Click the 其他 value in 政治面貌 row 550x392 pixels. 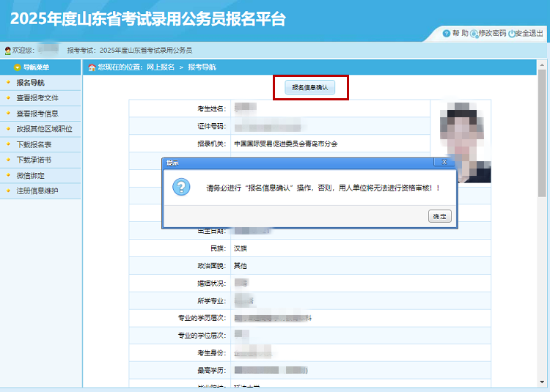point(241,266)
